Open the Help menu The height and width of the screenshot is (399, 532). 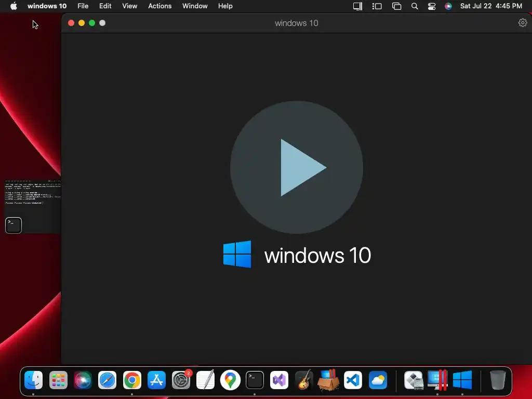(225, 6)
